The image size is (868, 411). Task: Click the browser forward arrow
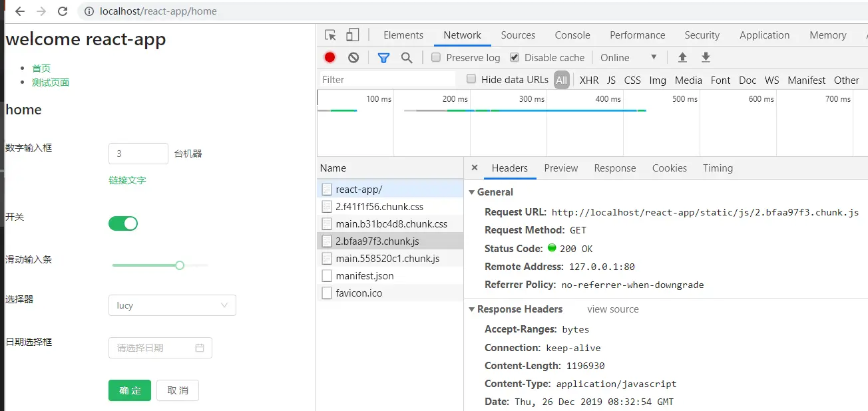[x=41, y=11]
